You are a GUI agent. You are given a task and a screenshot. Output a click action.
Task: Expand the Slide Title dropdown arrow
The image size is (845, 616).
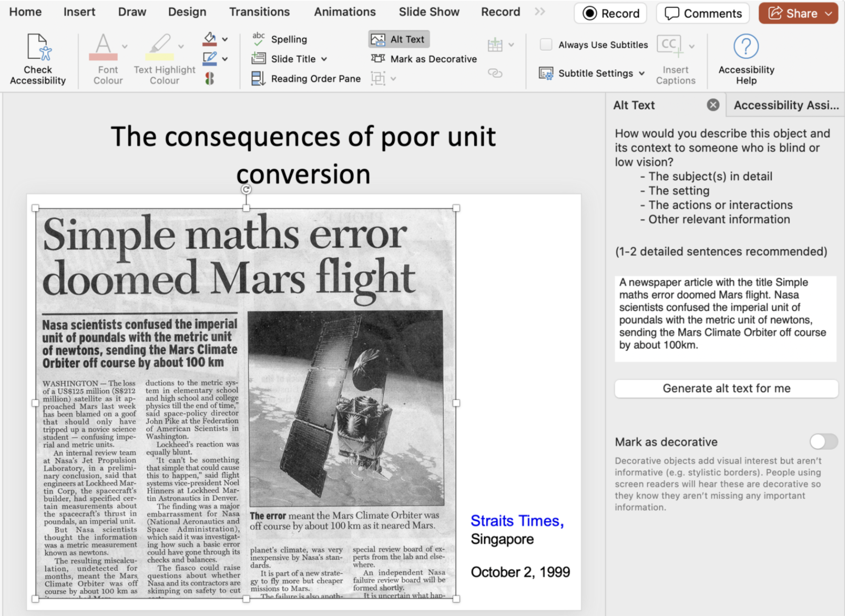[324, 59]
